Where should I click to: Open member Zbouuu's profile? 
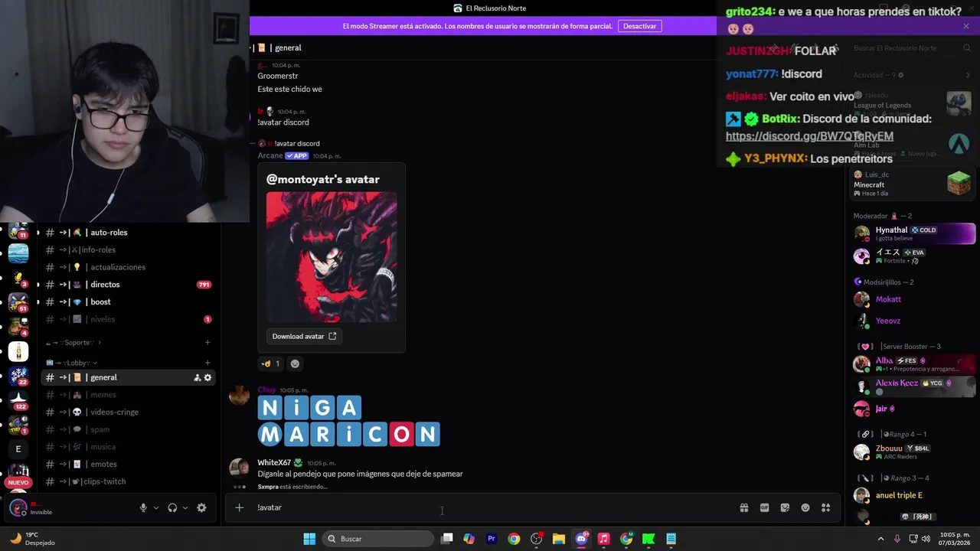click(x=914, y=452)
